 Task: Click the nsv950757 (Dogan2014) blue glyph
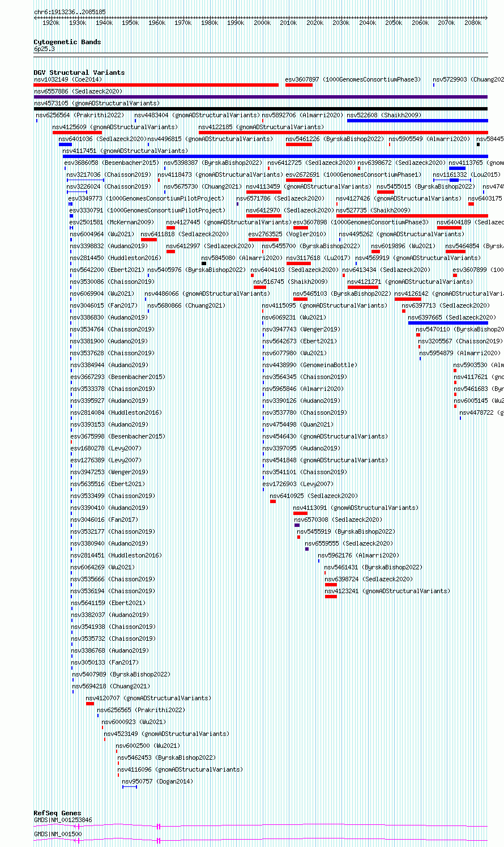click(x=130, y=787)
